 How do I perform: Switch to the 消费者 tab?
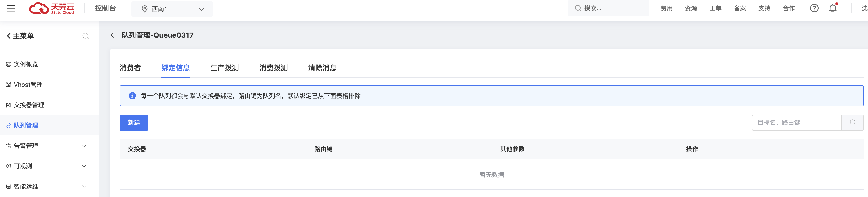131,68
